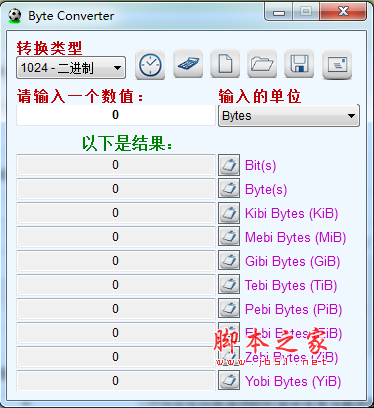Click the value input field under 请输入一个数值
This screenshot has width=374, height=408.
tap(116, 115)
